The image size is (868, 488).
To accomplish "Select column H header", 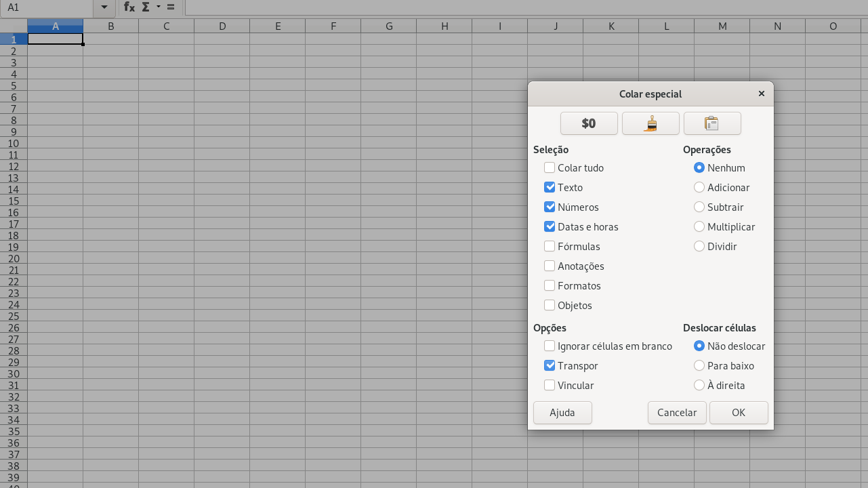I will click(445, 26).
